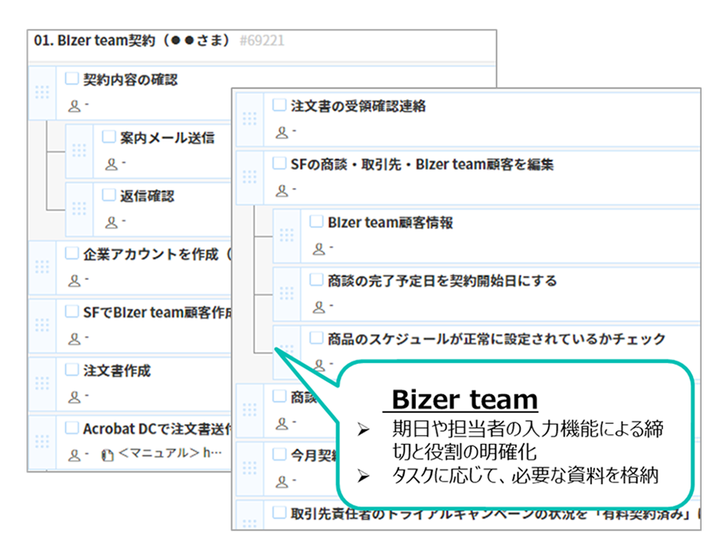Click drag handle of SFでBizer team顧客作成
This screenshot has width=728, height=560.
click(x=42, y=325)
